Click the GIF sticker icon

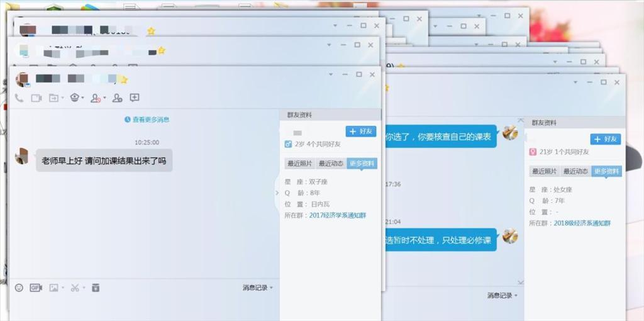pyautogui.click(x=36, y=288)
